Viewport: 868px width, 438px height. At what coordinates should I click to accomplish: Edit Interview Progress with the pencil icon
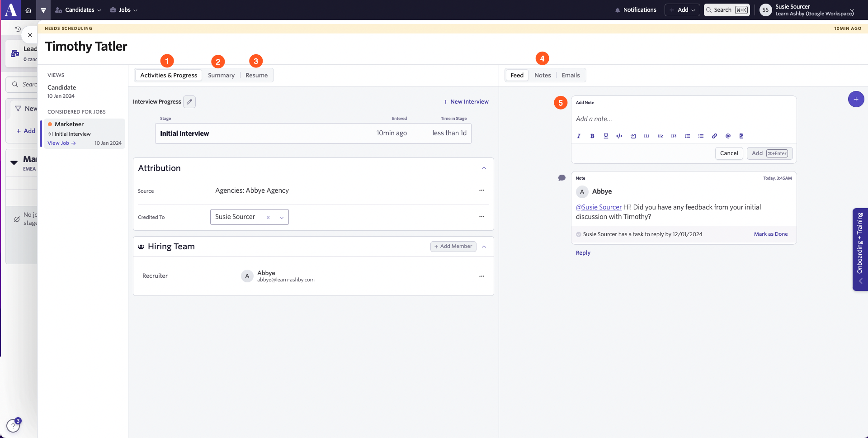click(x=189, y=102)
